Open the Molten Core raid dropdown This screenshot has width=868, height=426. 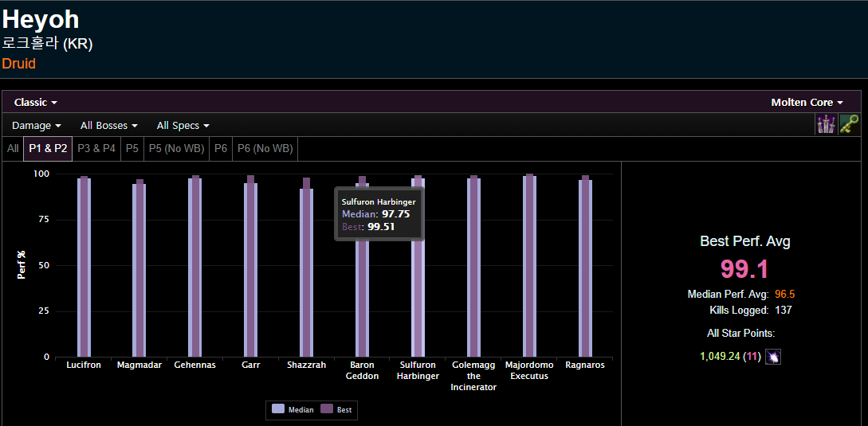(x=807, y=103)
